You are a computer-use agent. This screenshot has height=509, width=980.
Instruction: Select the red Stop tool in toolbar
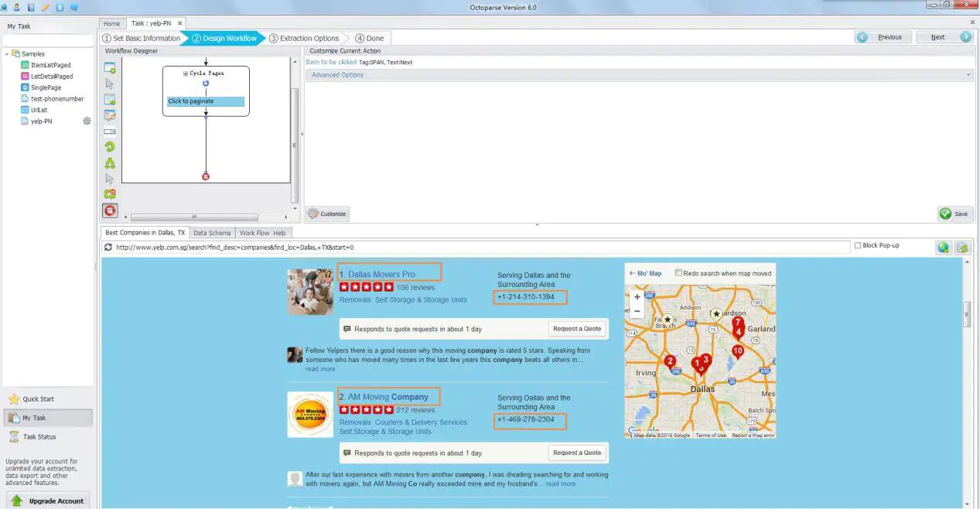pyautogui.click(x=110, y=210)
